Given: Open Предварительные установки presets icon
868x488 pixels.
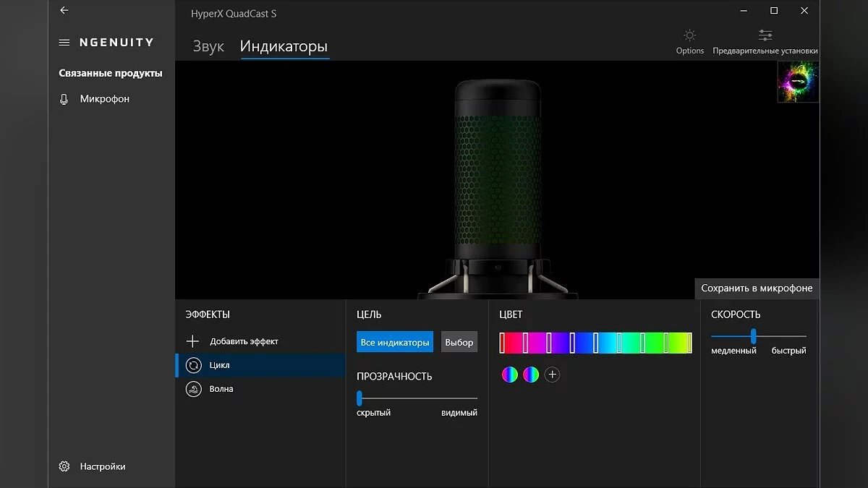Looking at the screenshot, I should click(765, 36).
